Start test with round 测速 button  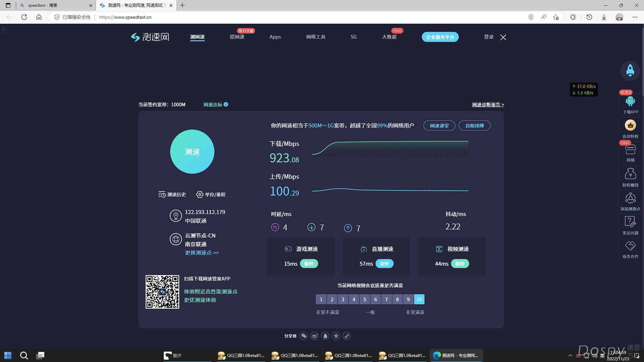pyautogui.click(x=192, y=152)
